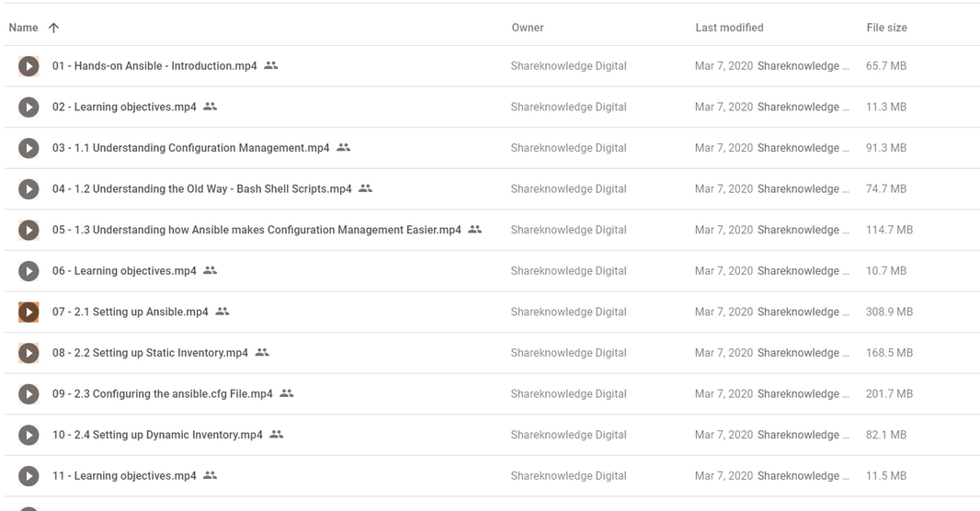Click the Owner column header

pyautogui.click(x=528, y=28)
